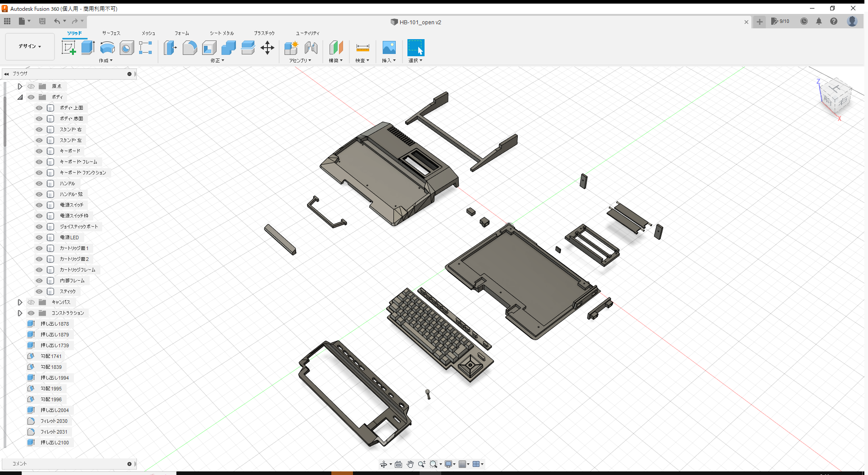Toggle visibility of ハンドル body
Image resolution: width=868 pixels, height=475 pixels.
coord(39,183)
